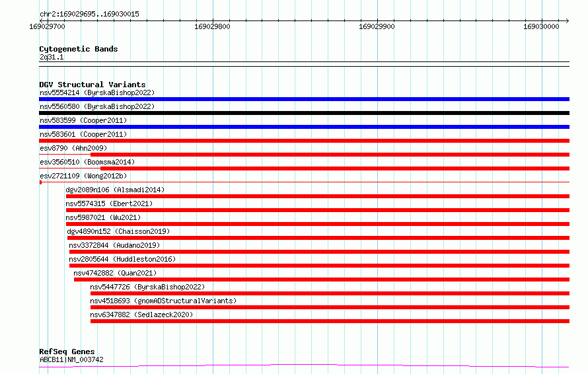Viewport: 588px width, 374px height.
Task: Select the red bar under dgv4890n152
Action: 318,238
